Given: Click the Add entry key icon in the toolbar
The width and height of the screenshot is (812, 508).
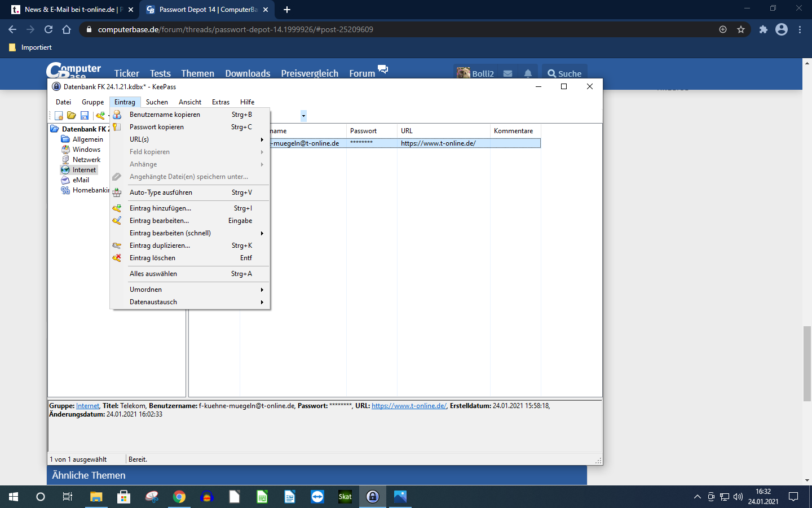Looking at the screenshot, I should pyautogui.click(x=100, y=116).
